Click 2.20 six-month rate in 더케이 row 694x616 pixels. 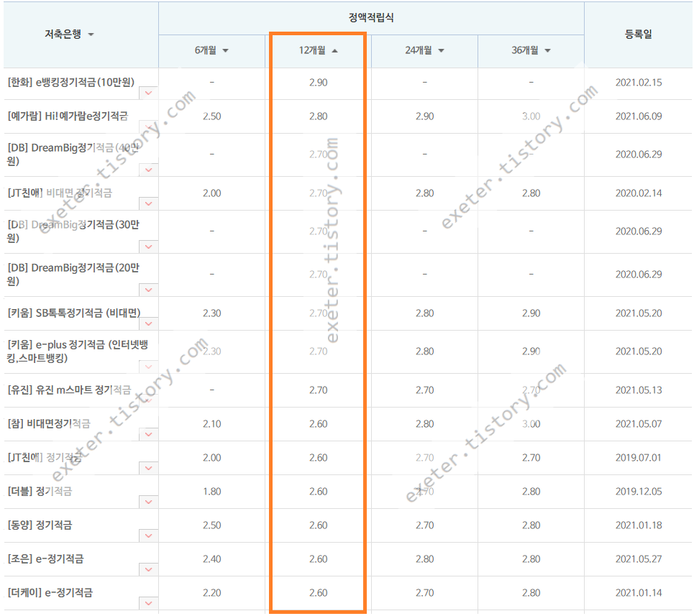tap(212, 593)
